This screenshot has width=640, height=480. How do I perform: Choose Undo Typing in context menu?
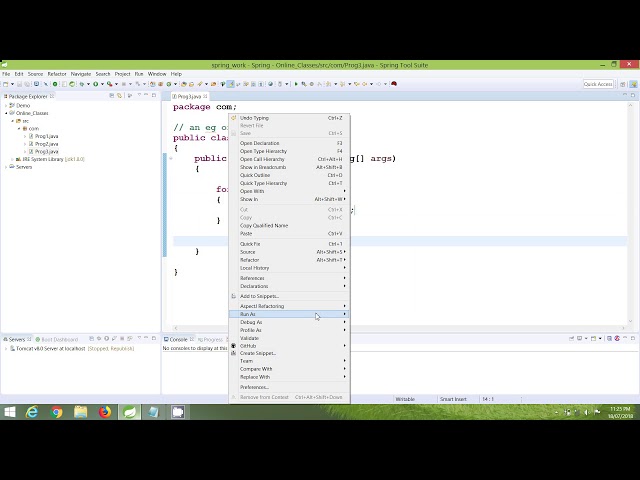click(289, 118)
